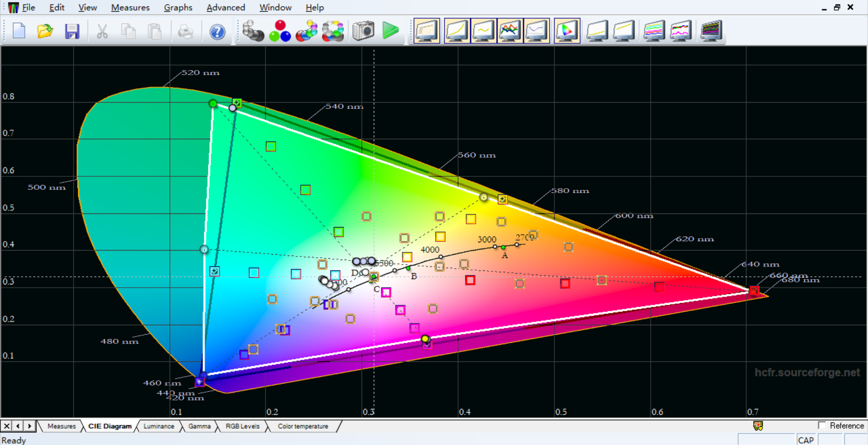The width and height of the screenshot is (868, 445).
Task: Click the measured red primary square point
Action: 754,290
